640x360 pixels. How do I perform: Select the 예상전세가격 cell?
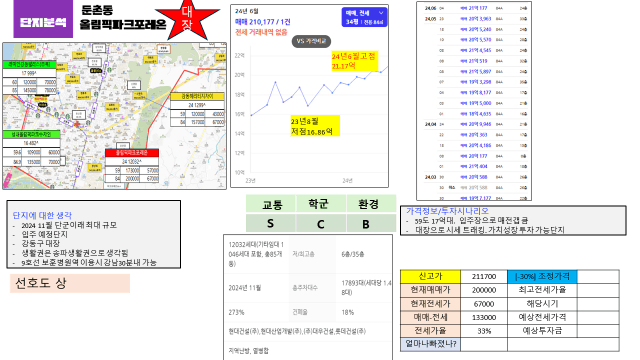[x=542, y=317]
